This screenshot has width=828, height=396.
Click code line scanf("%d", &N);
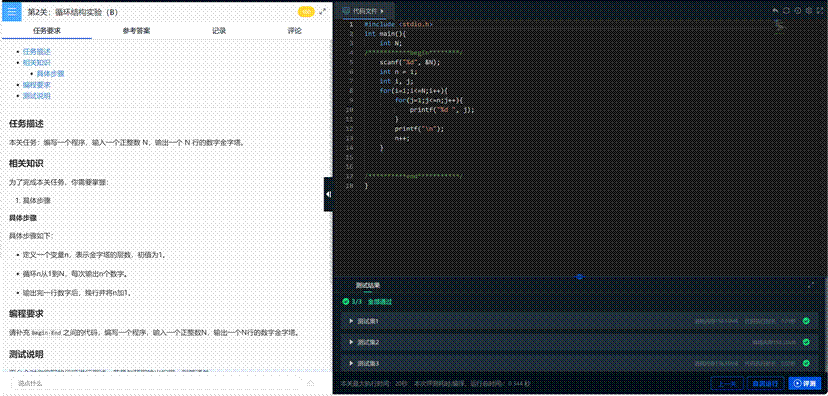409,62
